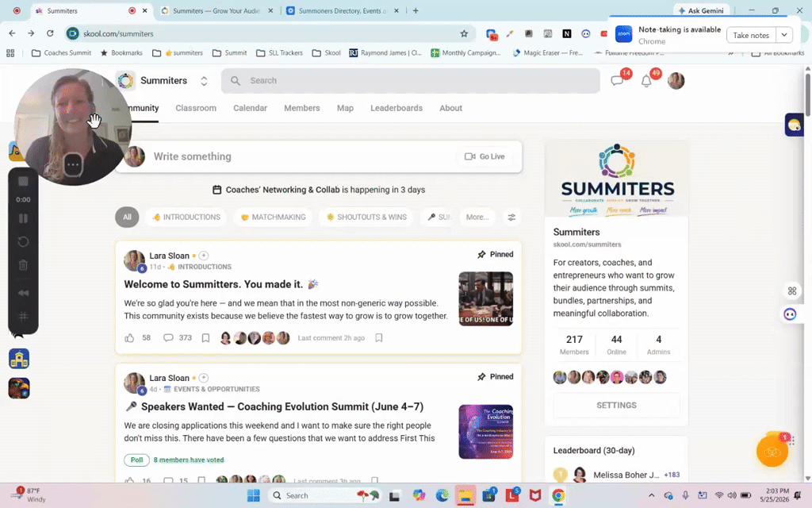Open comments on Welcome post (373)
812x508 pixels.
(178, 338)
